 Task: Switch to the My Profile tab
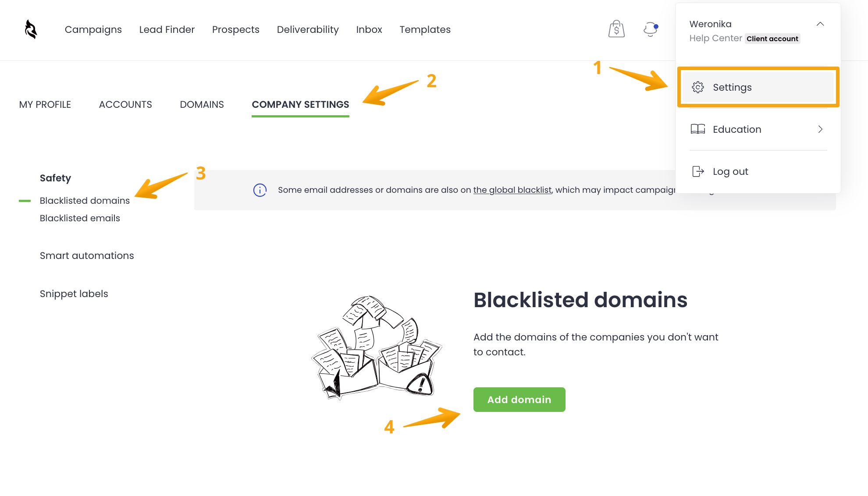45,104
